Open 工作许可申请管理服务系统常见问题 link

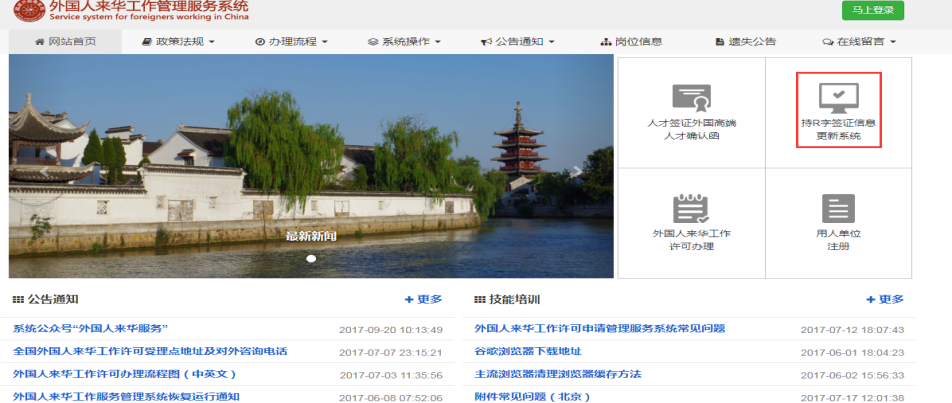pos(600,329)
